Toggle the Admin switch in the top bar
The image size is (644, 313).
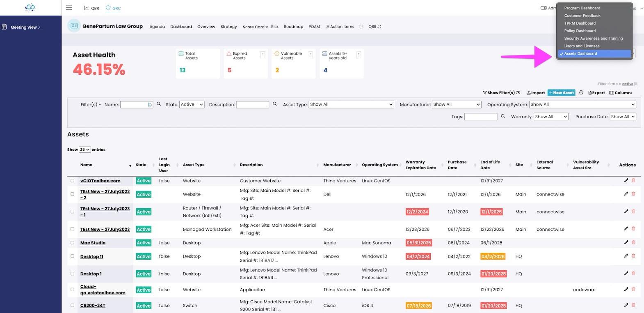point(544,8)
